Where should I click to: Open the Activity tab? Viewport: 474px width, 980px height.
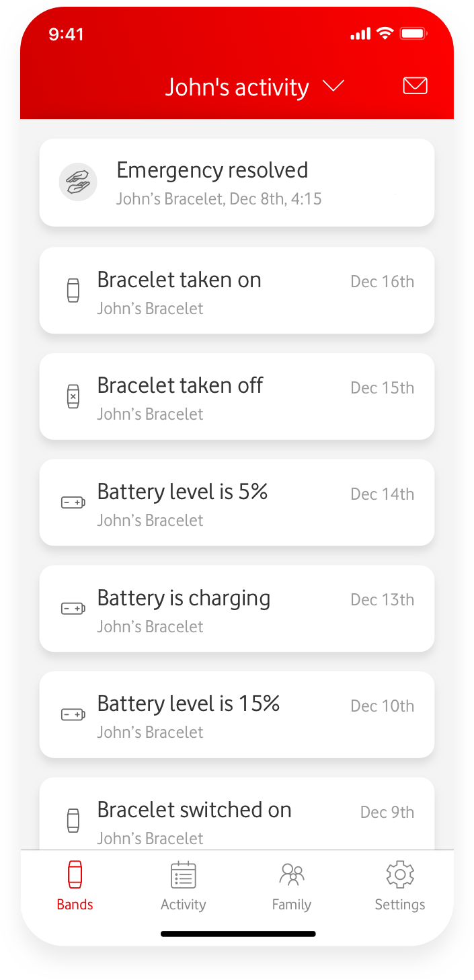click(x=183, y=885)
